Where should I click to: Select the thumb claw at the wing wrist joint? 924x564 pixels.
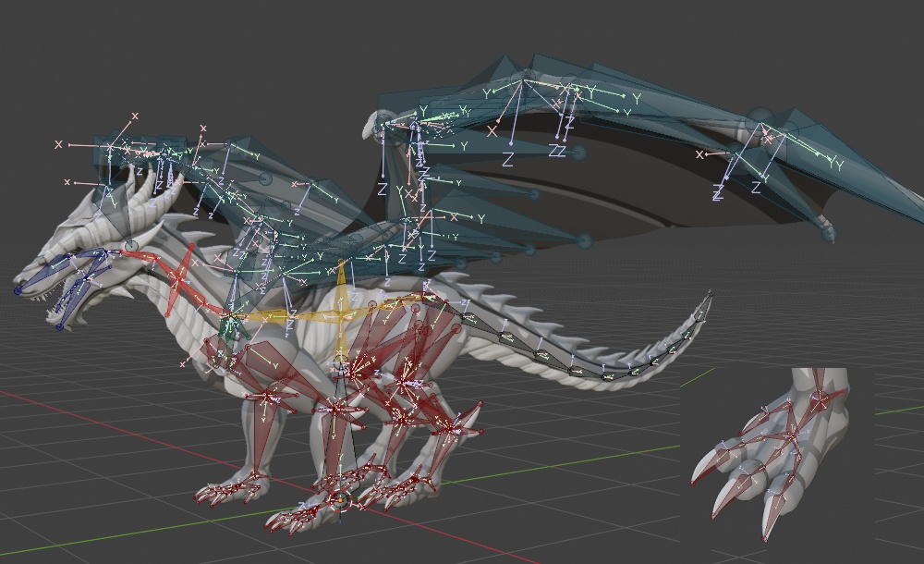coord(372,127)
